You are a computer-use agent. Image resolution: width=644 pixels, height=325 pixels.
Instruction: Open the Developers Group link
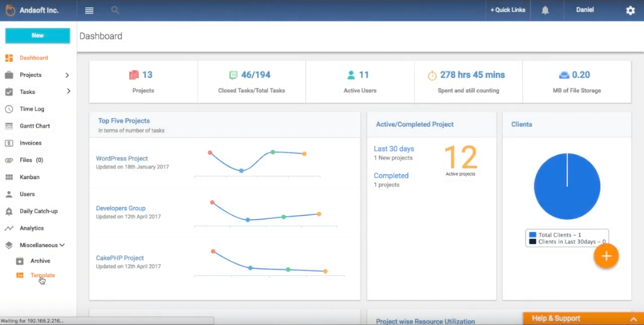tap(121, 208)
